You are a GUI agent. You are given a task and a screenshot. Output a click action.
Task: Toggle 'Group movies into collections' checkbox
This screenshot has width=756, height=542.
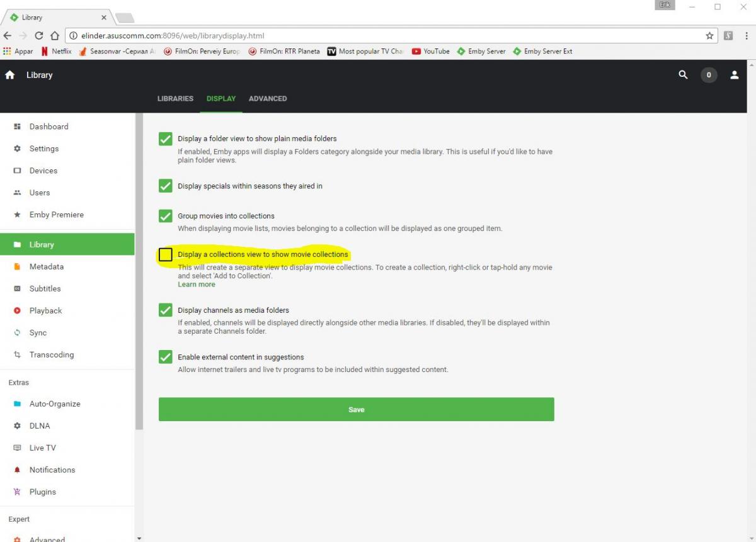(x=166, y=216)
